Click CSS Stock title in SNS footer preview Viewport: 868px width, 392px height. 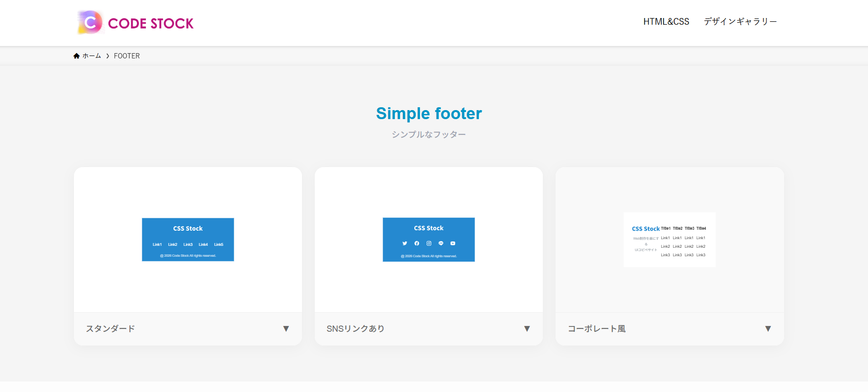(429, 228)
